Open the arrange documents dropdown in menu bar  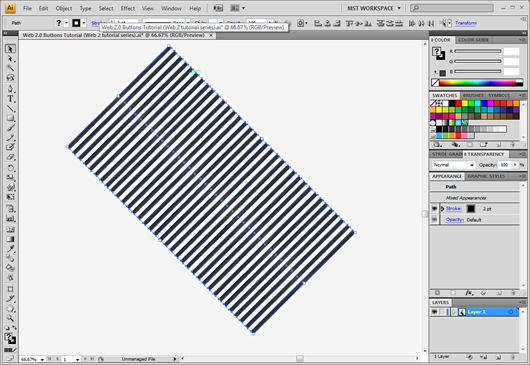238,8
